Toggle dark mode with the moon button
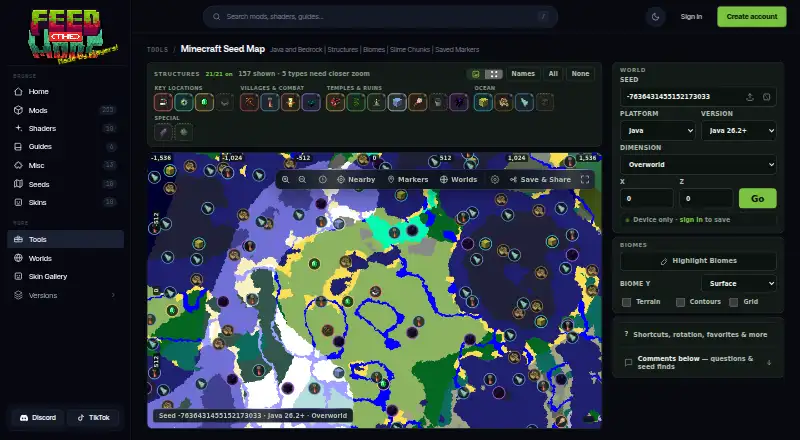Viewport: 800px width, 440px height. point(656,17)
